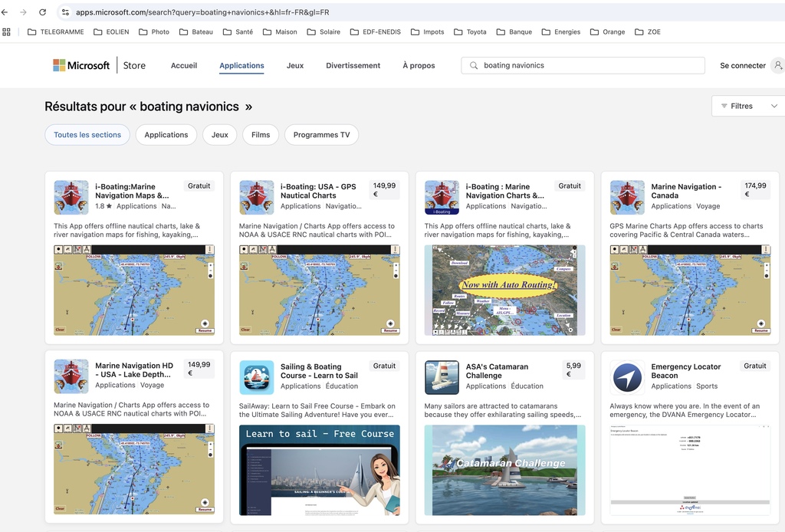The image size is (785, 532).
Task: Open the Emergency Locator Beacon screenshot thumbnail
Action: point(690,471)
